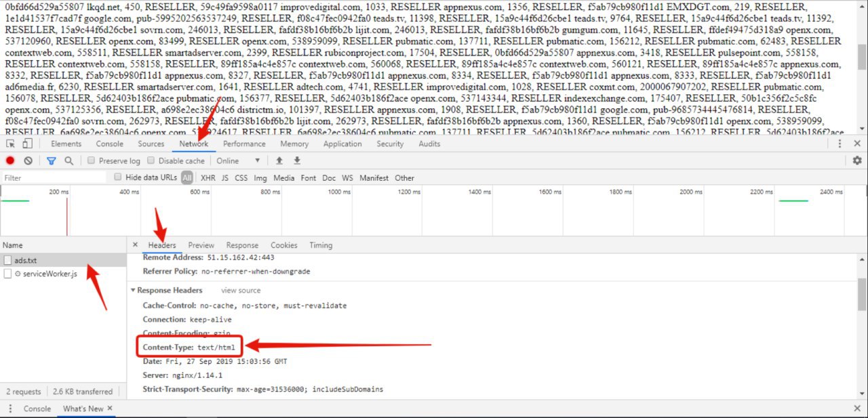The image size is (868, 418).
Task: Filter requests by Img type
Action: [260, 178]
